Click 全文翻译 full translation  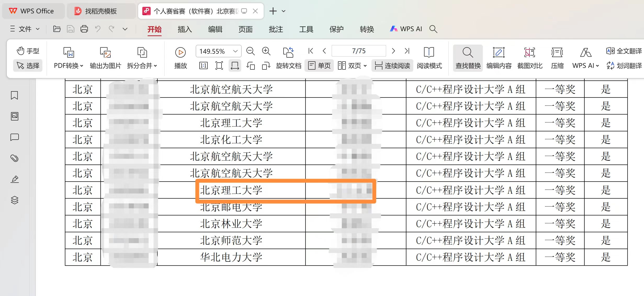[624, 51]
